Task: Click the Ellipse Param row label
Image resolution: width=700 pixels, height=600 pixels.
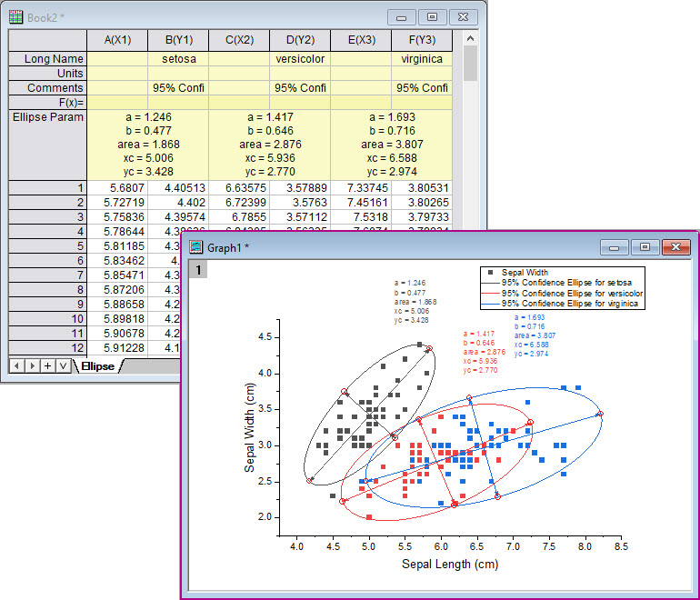Action: tap(47, 117)
